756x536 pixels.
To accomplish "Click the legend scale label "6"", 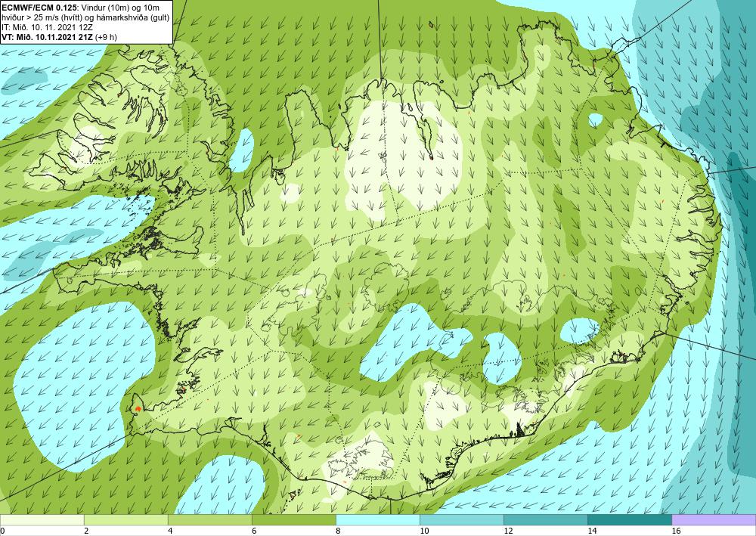I will tap(253, 531).
